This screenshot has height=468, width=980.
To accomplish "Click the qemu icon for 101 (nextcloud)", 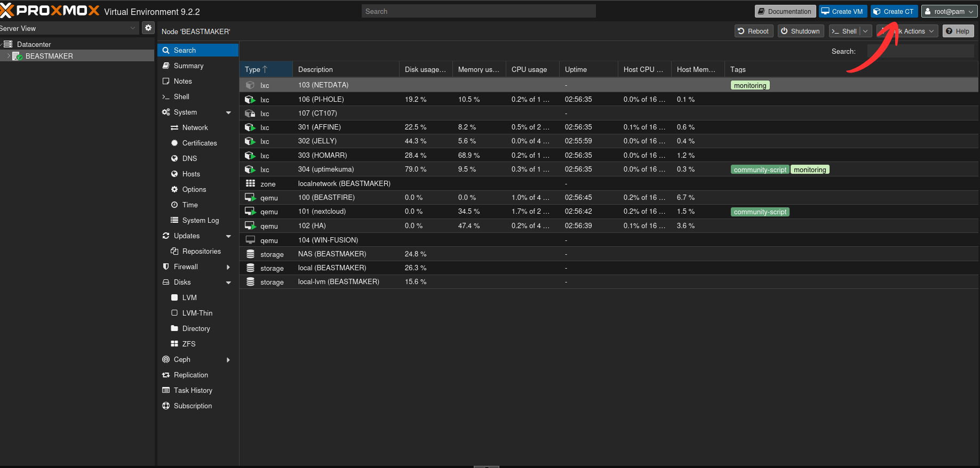I will pyautogui.click(x=250, y=212).
